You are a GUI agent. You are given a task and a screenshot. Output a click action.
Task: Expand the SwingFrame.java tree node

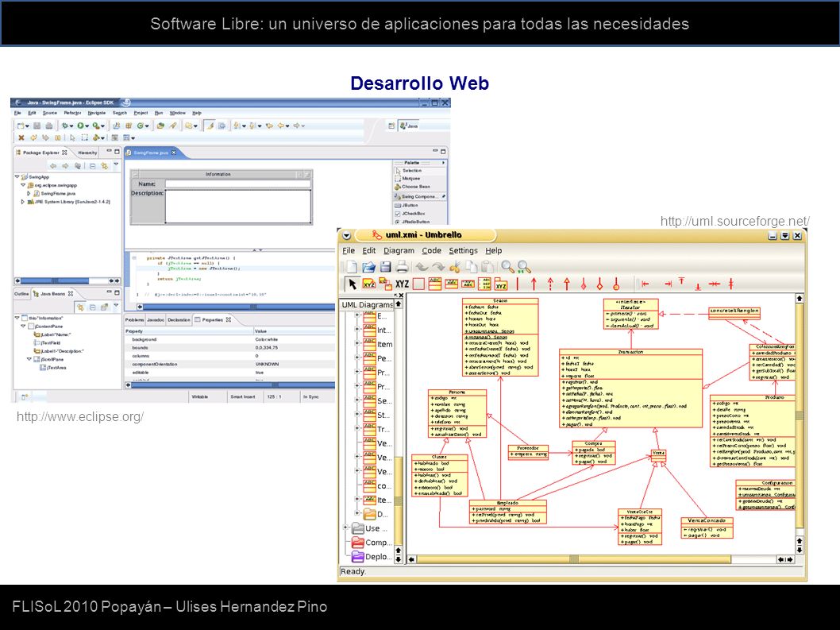click(29, 193)
